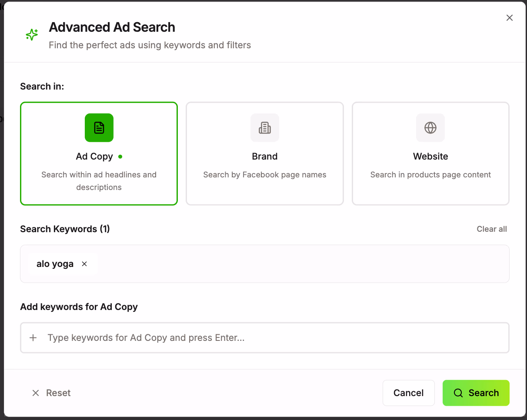The height and width of the screenshot is (420, 527).
Task: Select Brand as the search mode
Action: [264, 153]
